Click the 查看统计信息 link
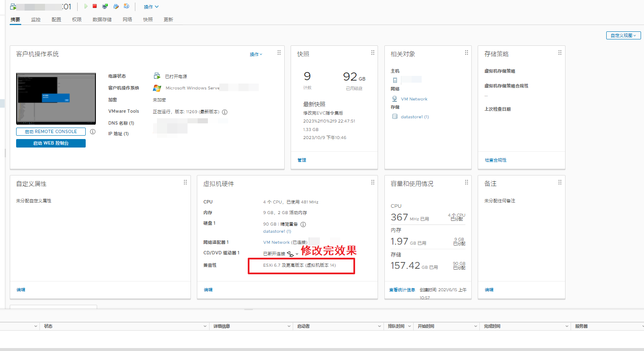This screenshot has height=351, width=644. pyautogui.click(x=402, y=290)
